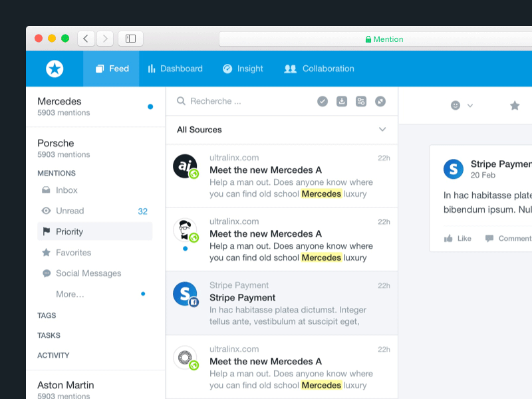Click the smiley sentiment icon above the feed
The image size is (532, 399).
[x=456, y=105]
